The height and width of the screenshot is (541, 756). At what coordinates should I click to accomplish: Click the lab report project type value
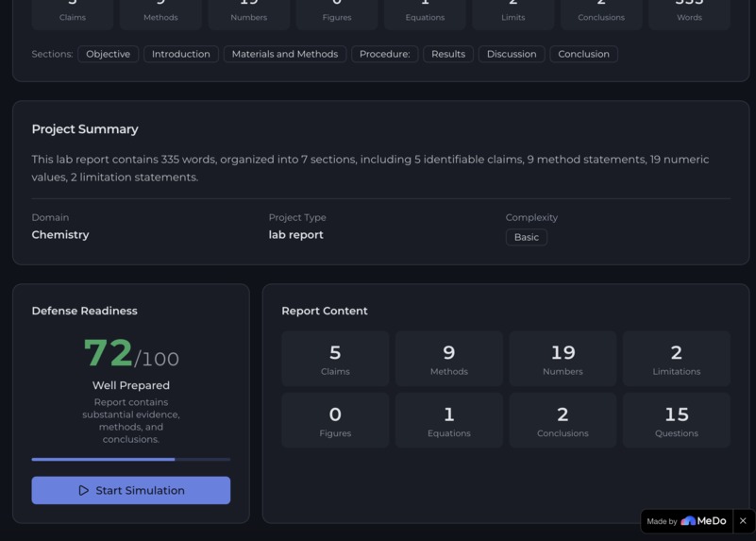(295, 235)
